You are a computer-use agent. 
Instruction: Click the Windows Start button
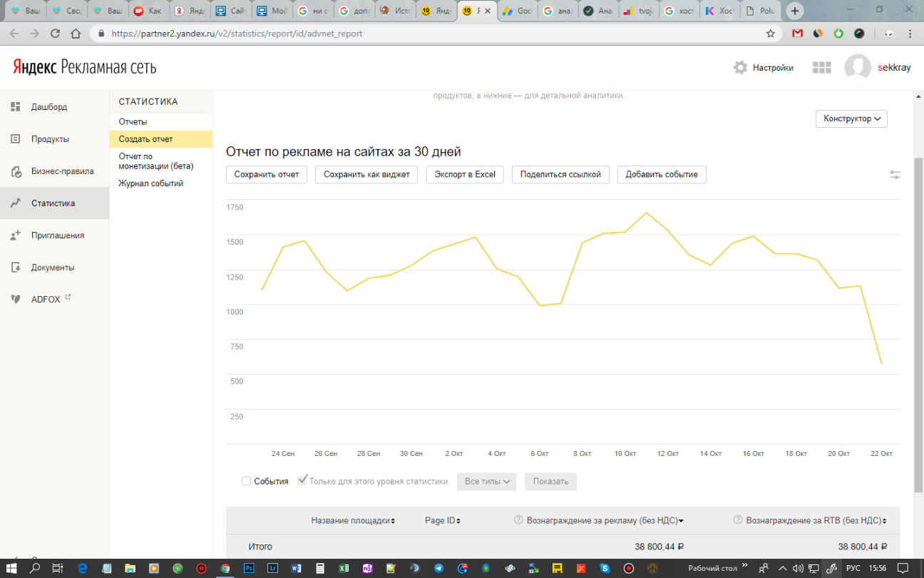[12, 569]
